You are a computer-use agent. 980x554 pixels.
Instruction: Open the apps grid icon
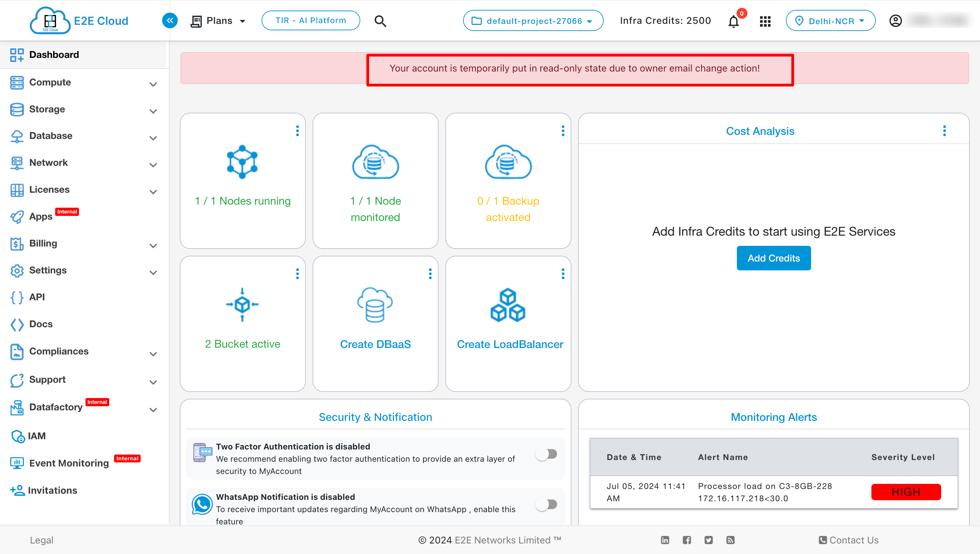click(765, 21)
